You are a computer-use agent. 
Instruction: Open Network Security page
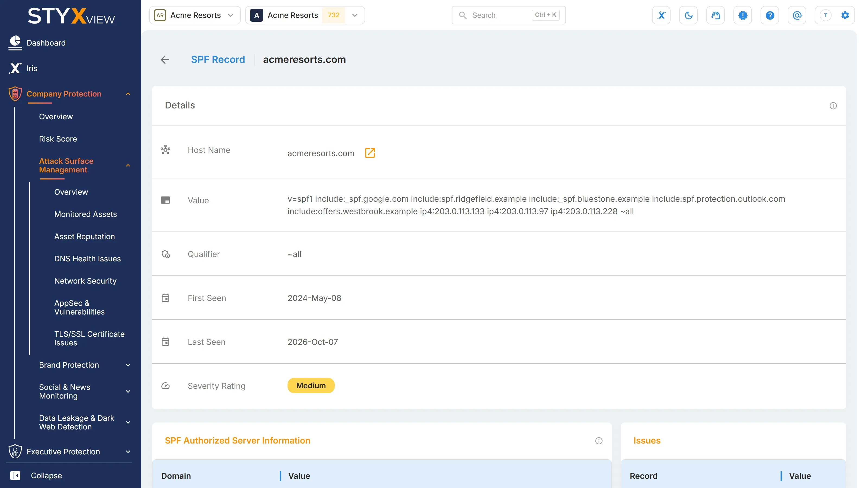(x=85, y=281)
